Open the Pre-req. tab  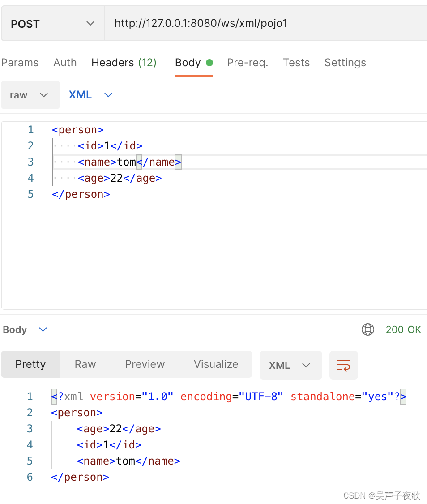tap(247, 62)
